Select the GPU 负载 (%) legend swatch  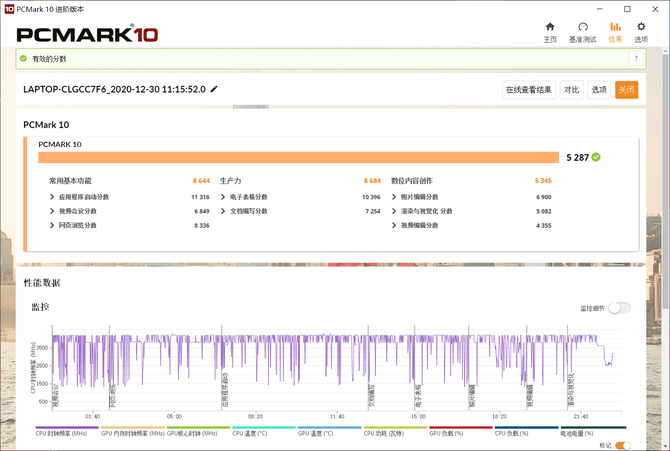point(461,427)
